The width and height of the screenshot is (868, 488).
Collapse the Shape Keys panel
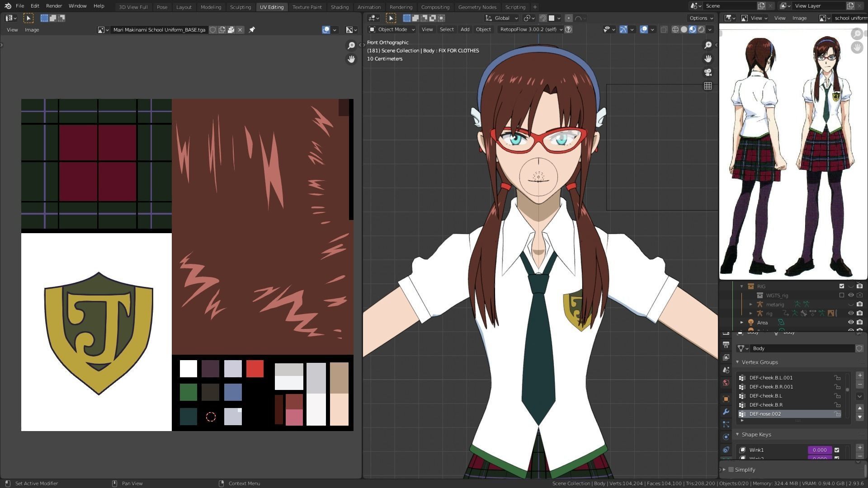coord(737,435)
